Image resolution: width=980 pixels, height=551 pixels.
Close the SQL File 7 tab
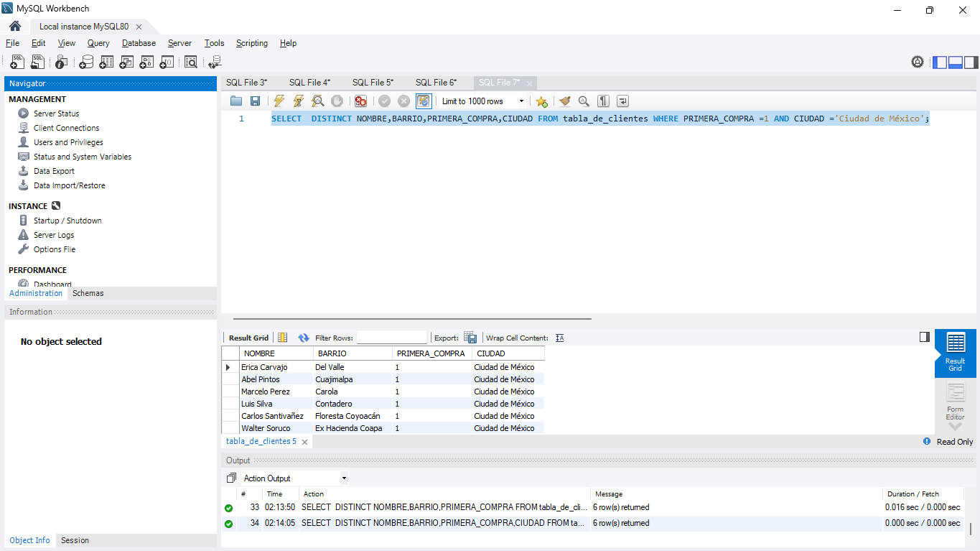coord(530,83)
